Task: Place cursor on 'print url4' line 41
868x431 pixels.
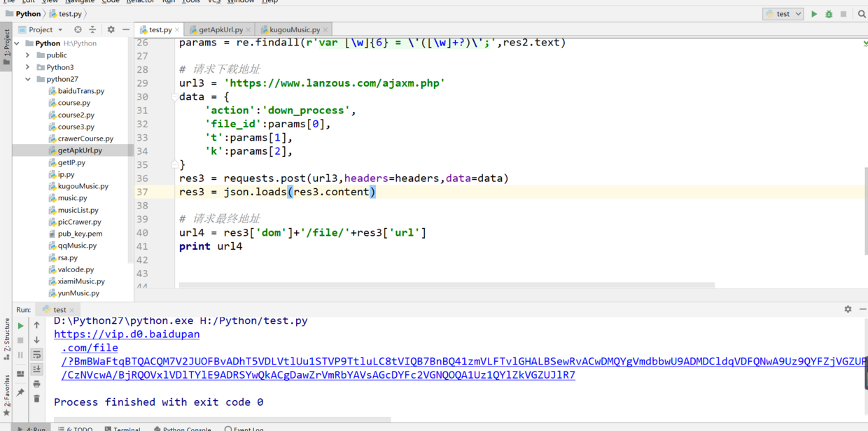Action: tap(211, 246)
